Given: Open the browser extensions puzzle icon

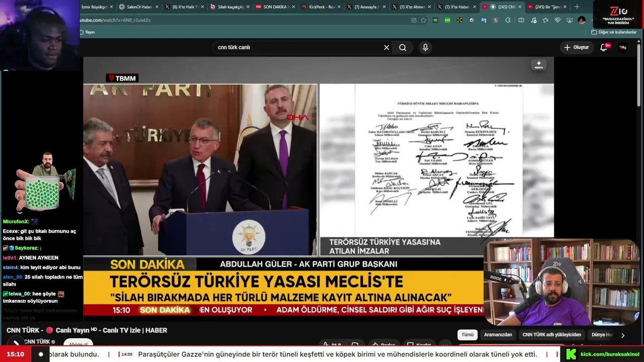Looking at the screenshot, I should point(508,20).
